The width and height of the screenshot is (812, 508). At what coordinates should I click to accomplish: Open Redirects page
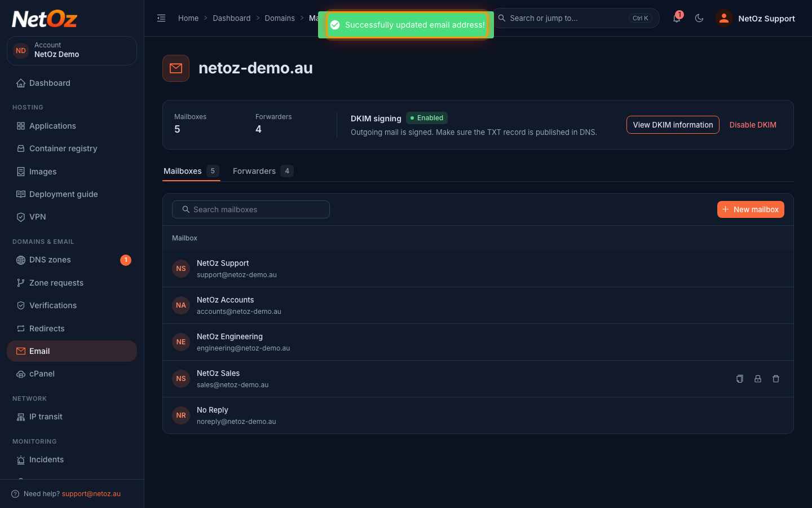(x=72, y=329)
